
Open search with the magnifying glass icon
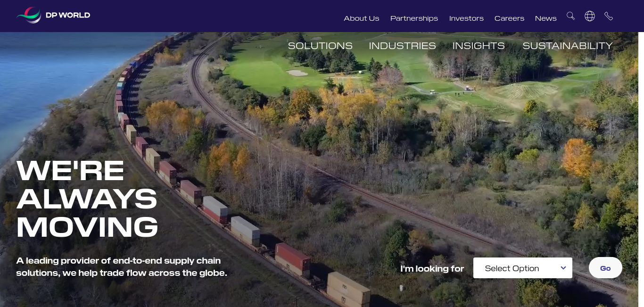[x=570, y=16]
